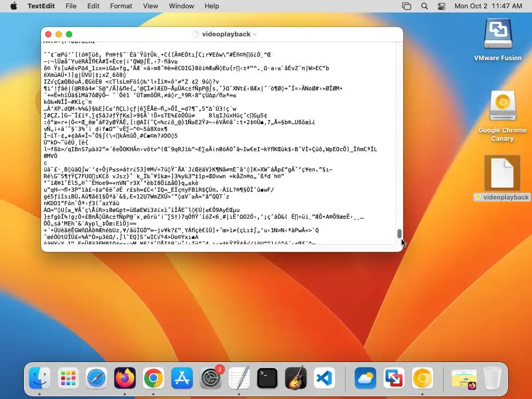Image resolution: width=532 pixels, height=399 pixels.
Task: Switch to TextEdit in the Dock
Action: click(239, 378)
